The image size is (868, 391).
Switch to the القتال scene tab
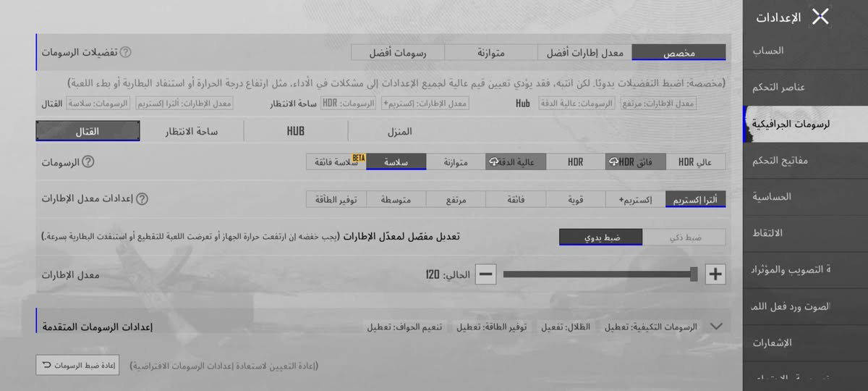pos(88,131)
